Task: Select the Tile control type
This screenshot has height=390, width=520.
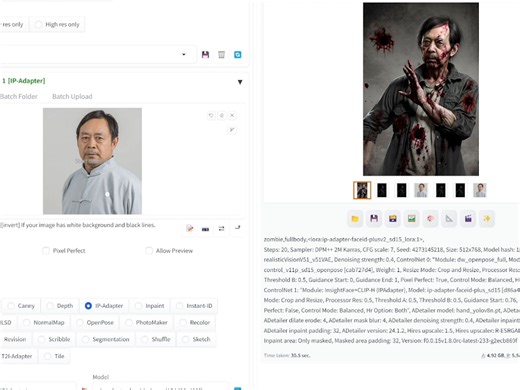Action: (54, 356)
